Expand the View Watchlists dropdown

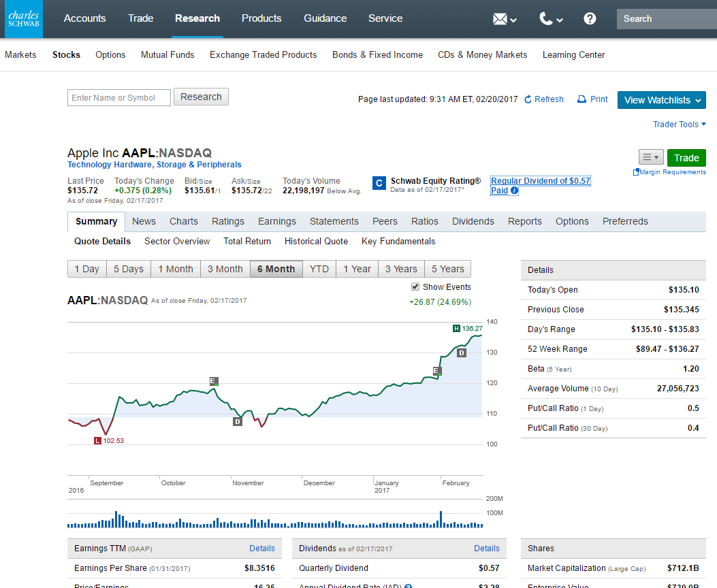tap(661, 100)
